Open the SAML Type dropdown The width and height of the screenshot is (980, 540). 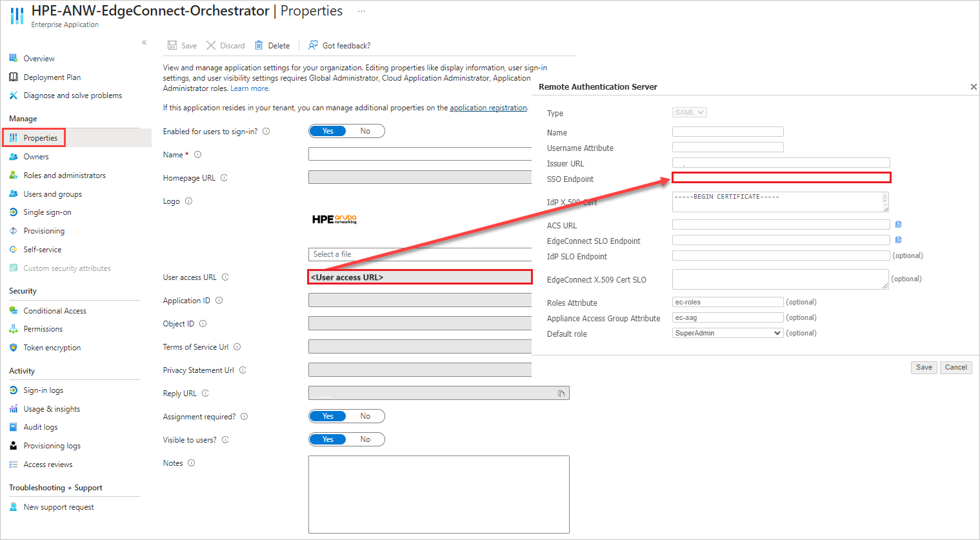point(688,112)
